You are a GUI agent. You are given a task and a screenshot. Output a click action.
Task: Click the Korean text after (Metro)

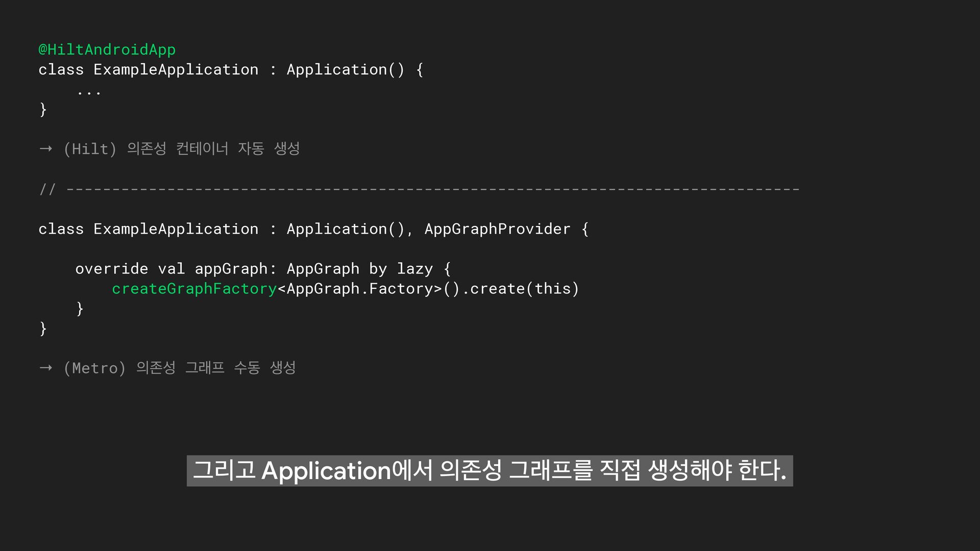pyautogui.click(x=216, y=367)
